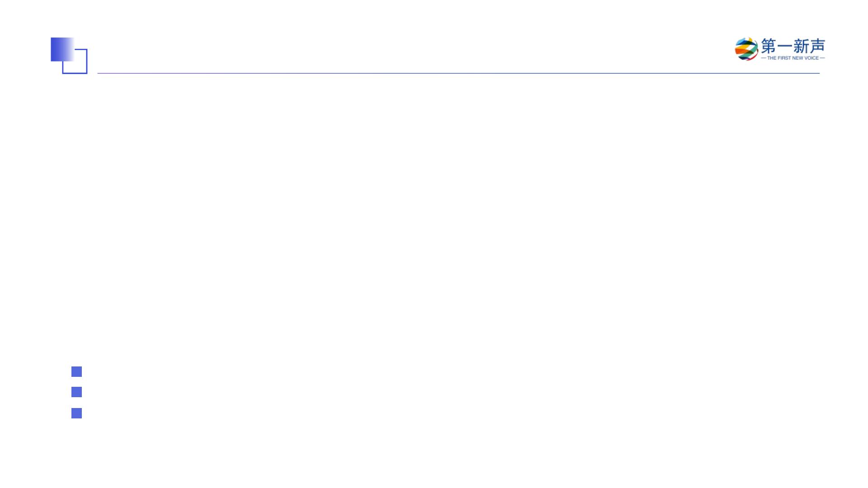This screenshot has height=488, width=868.
Task: Click the colorful globe logo icon
Action: (x=746, y=49)
